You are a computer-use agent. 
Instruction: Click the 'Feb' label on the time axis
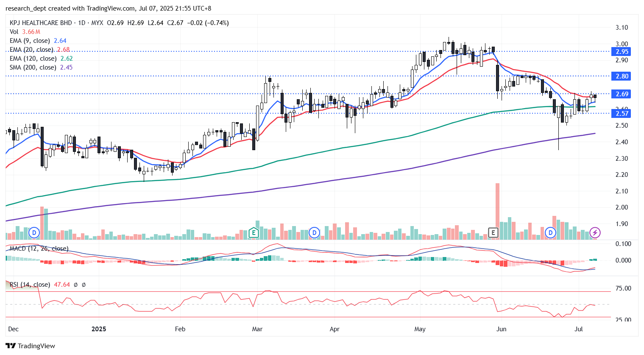tap(180, 329)
